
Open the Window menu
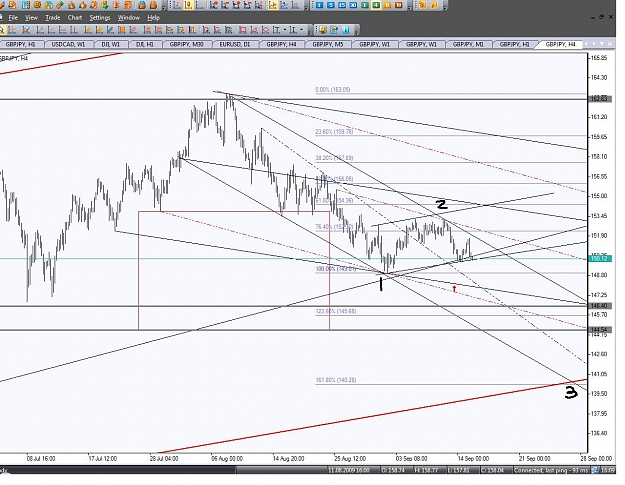click(x=128, y=18)
